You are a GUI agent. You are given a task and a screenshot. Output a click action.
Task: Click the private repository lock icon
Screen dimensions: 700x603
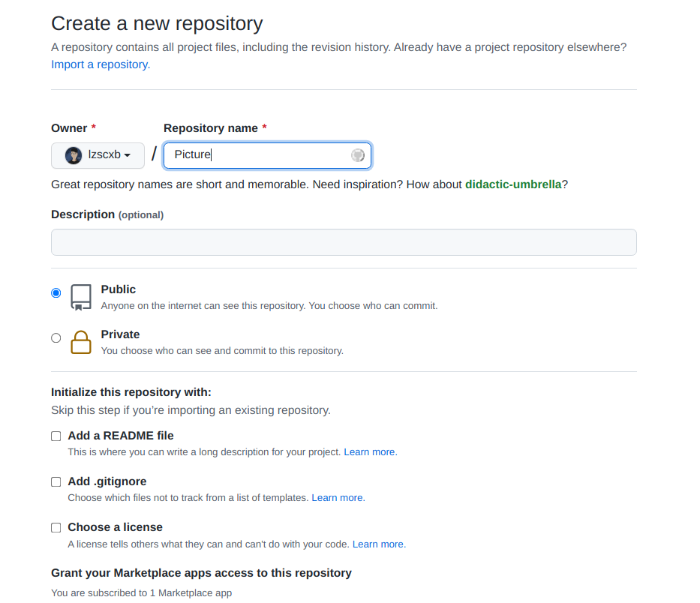tap(81, 342)
